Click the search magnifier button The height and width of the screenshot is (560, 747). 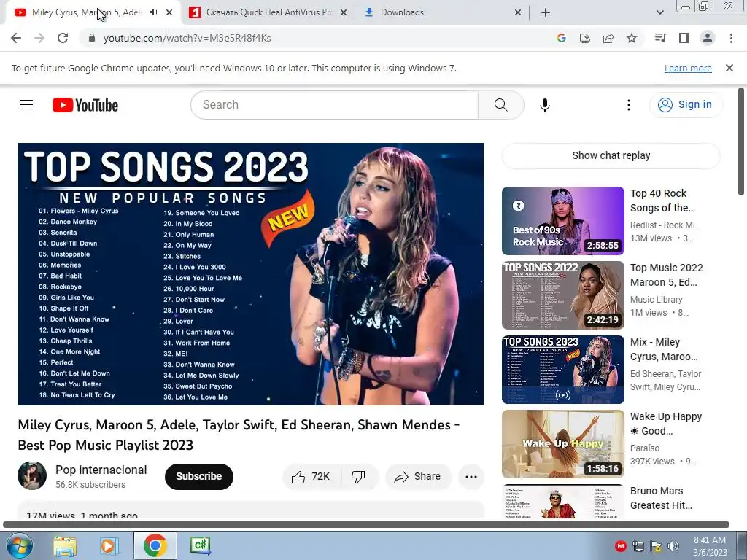coord(500,105)
